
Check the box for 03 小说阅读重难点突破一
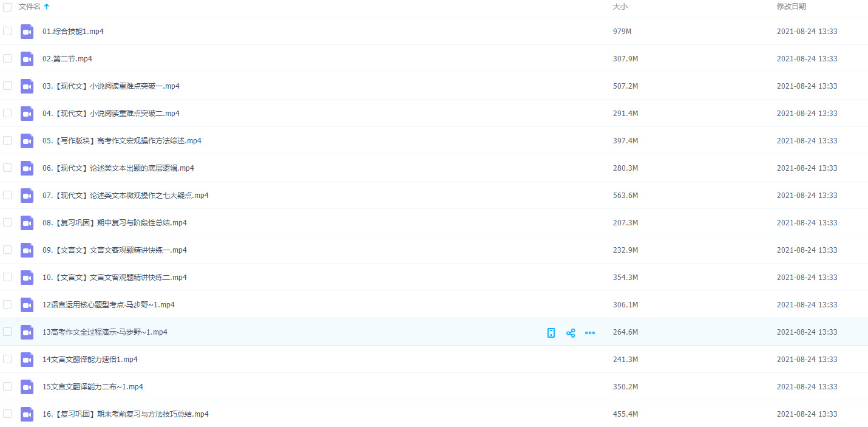[x=7, y=86]
